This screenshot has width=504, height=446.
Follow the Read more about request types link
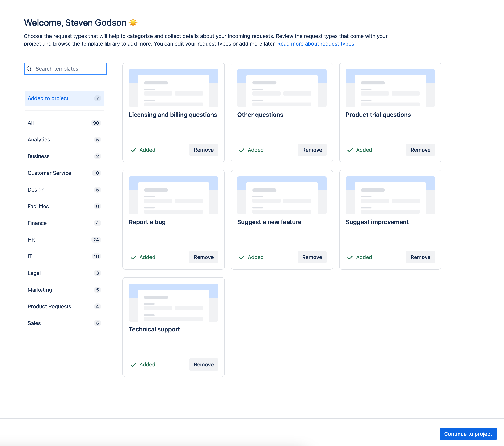(x=315, y=44)
